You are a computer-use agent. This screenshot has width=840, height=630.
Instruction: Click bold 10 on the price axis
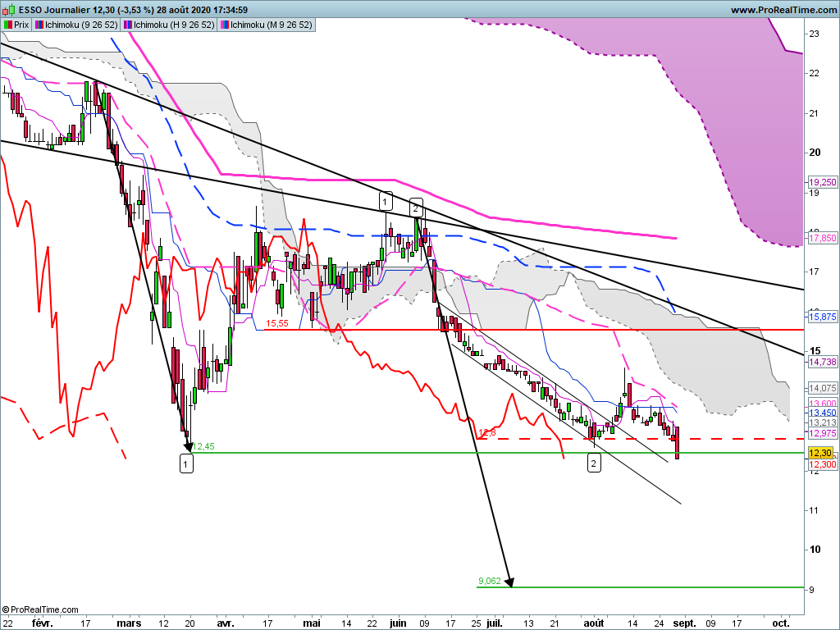click(x=815, y=549)
